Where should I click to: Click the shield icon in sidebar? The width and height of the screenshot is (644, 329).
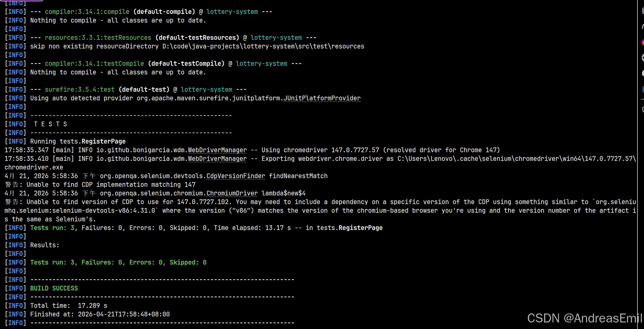pyautogui.click(x=642, y=109)
